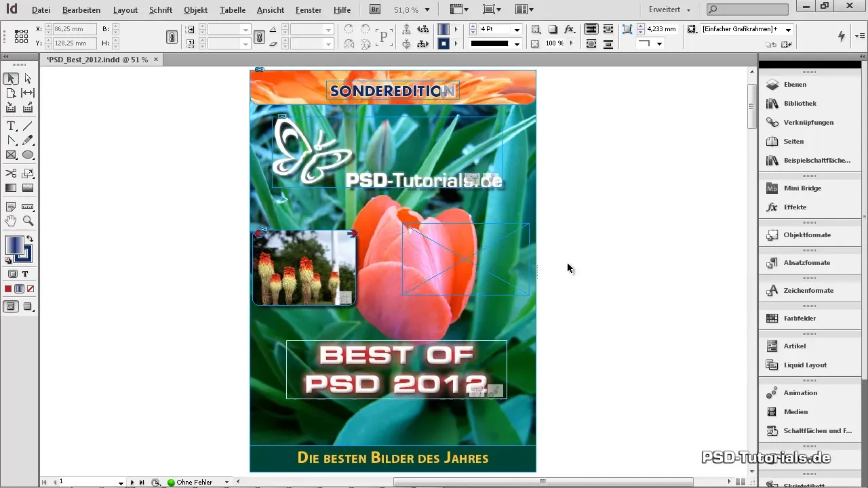Open the corner options shape dropdown
868x488 pixels.
click(659, 44)
